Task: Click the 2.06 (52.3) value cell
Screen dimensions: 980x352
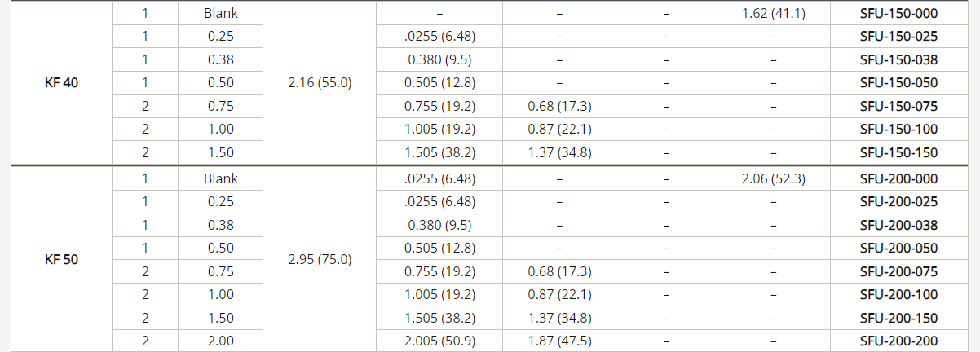Action: 774,178
